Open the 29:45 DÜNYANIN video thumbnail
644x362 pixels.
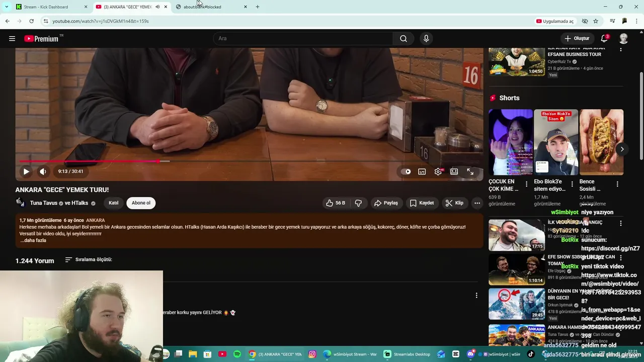(516, 304)
